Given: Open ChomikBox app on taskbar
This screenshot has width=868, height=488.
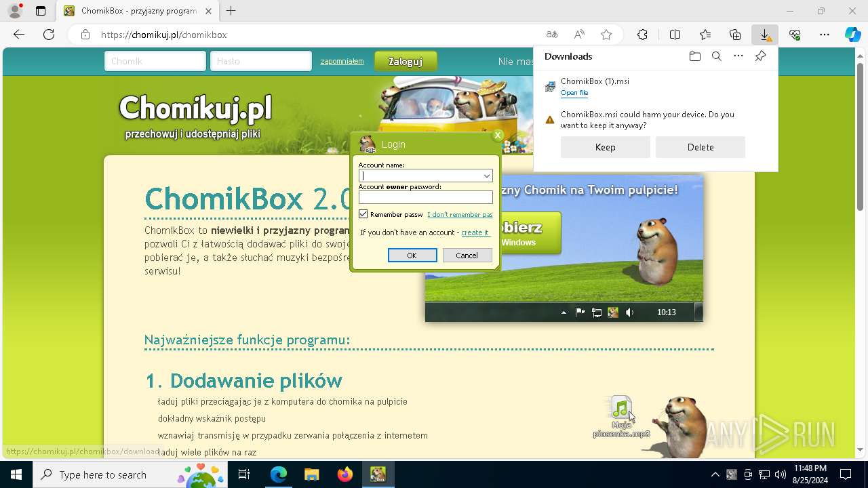Looking at the screenshot, I should (x=378, y=474).
